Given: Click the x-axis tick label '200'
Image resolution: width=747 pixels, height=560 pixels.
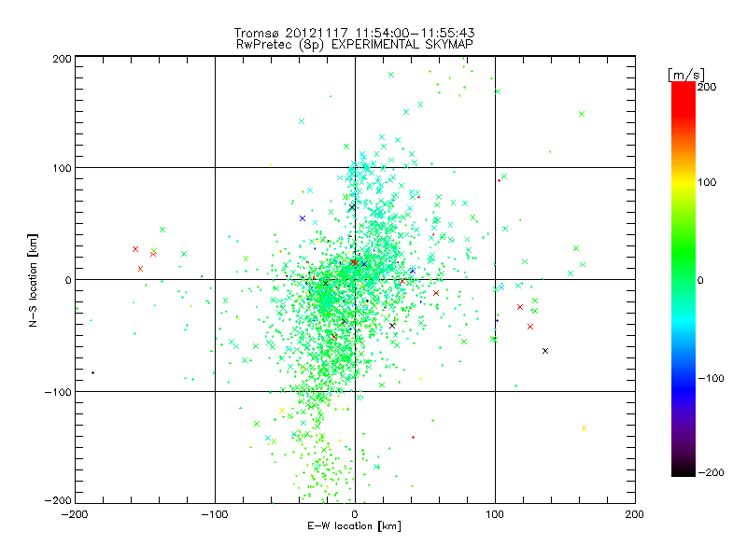Looking at the screenshot, I should coord(635,514).
